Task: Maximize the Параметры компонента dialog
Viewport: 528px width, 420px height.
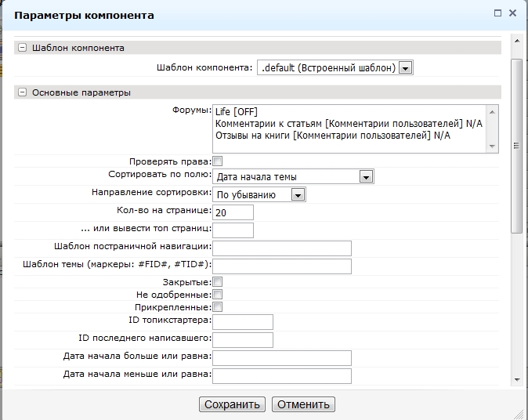Action: (x=497, y=14)
